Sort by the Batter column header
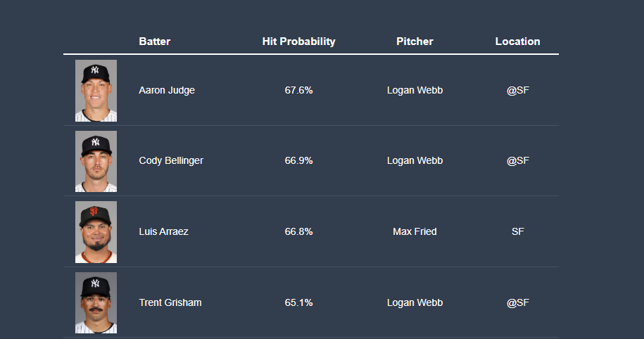 tap(154, 41)
